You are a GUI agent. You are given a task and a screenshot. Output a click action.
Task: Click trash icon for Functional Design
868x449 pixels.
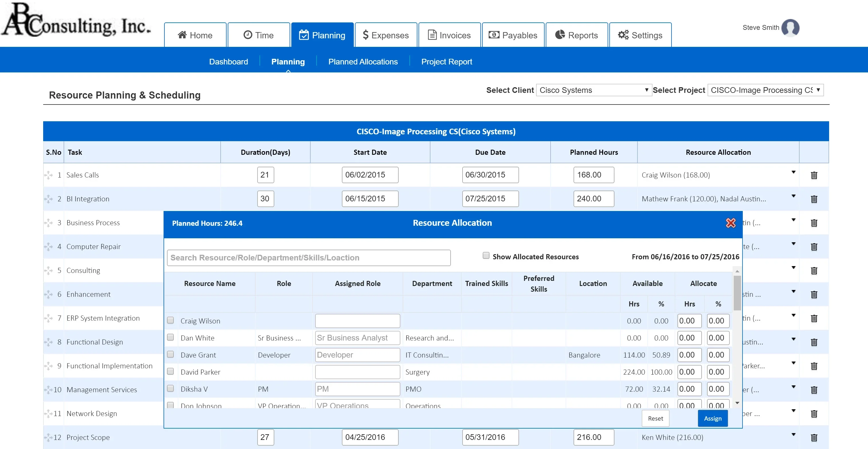click(x=814, y=342)
